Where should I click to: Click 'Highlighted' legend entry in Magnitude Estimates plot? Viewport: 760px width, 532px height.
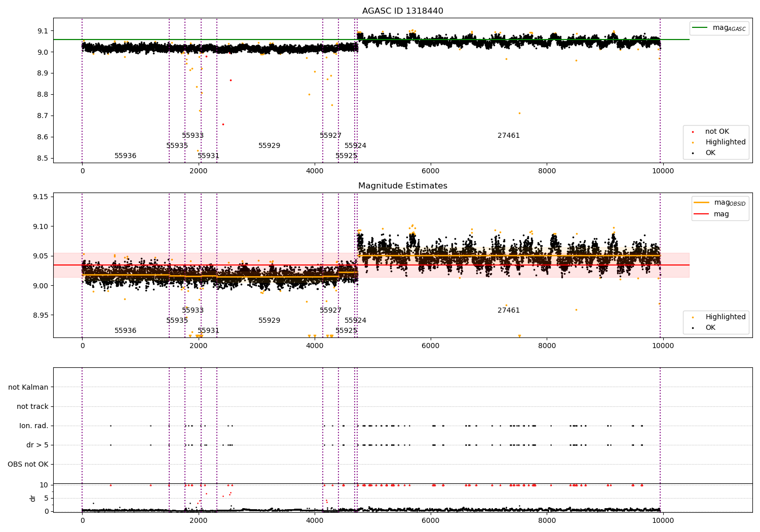(726, 317)
